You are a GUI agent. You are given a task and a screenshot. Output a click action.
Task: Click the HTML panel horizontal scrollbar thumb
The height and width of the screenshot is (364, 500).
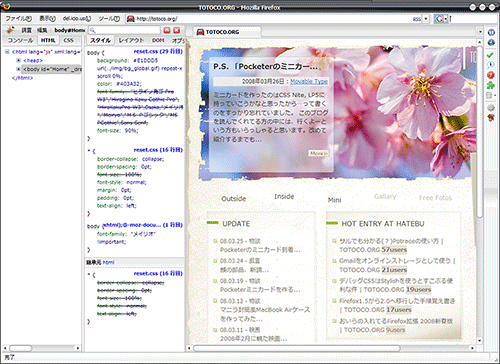click(x=20, y=348)
